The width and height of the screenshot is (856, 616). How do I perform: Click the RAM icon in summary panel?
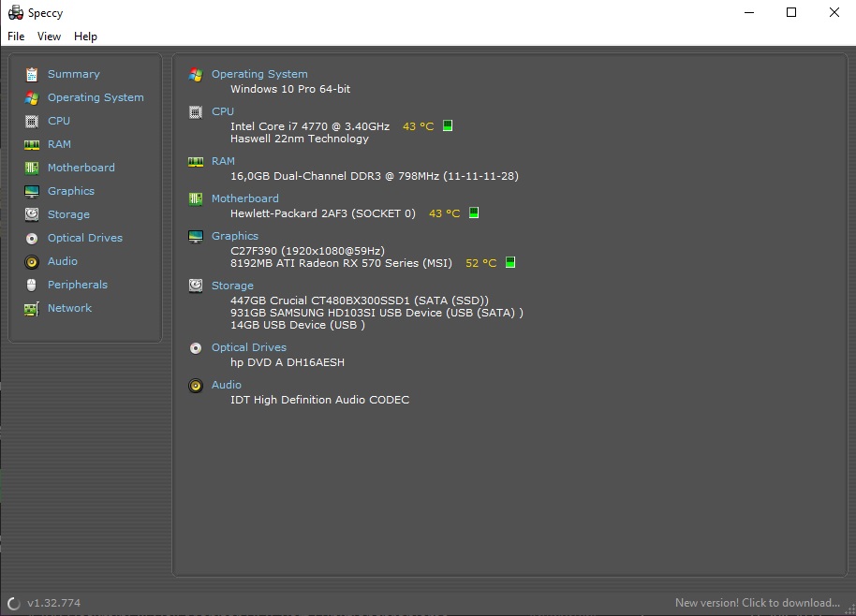click(196, 162)
